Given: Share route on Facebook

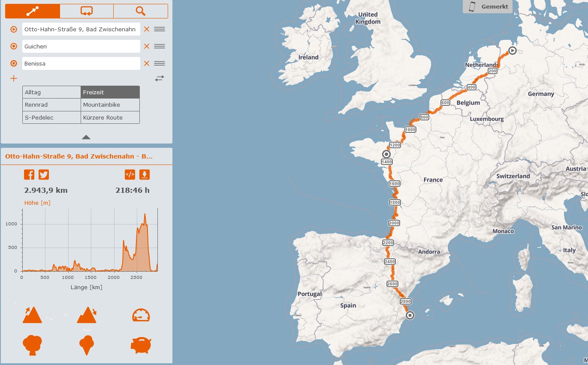Looking at the screenshot, I should coord(29,174).
